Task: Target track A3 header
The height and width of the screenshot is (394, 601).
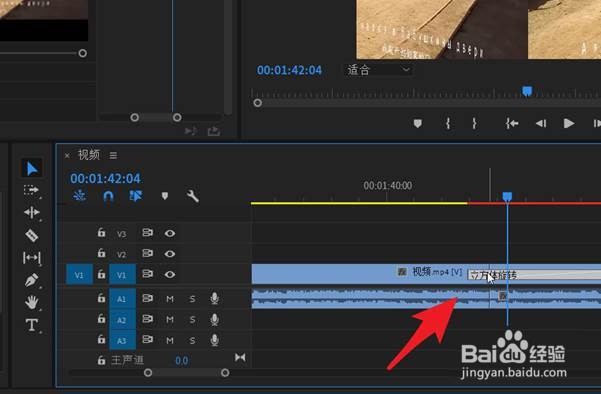Action: (x=122, y=340)
